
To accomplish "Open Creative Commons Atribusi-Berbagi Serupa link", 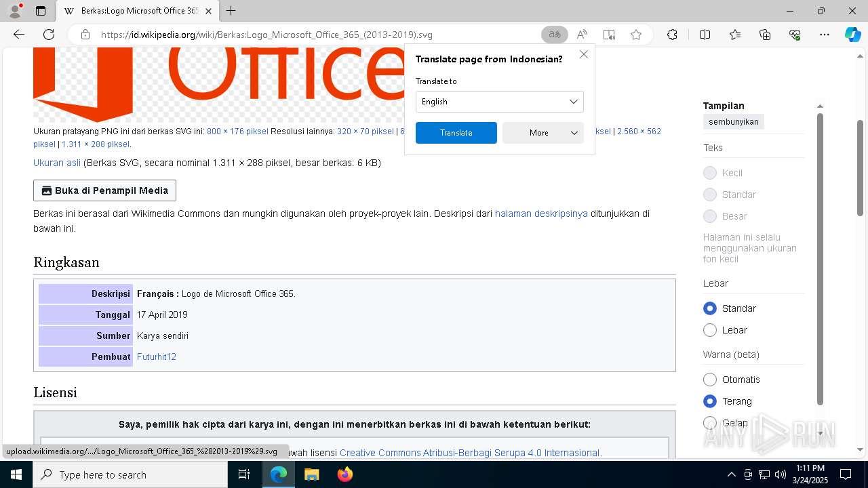I will coord(470,453).
